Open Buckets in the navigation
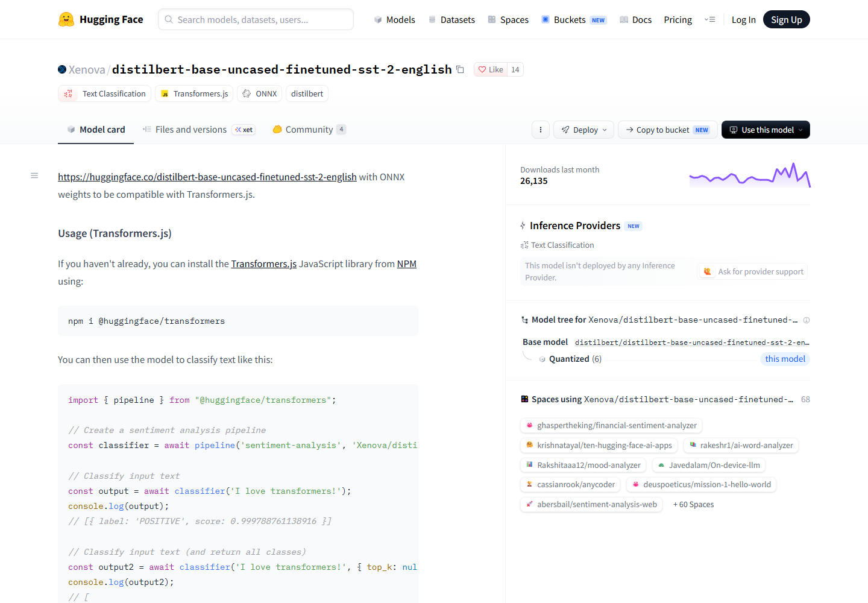The height and width of the screenshot is (603, 868). click(x=574, y=20)
